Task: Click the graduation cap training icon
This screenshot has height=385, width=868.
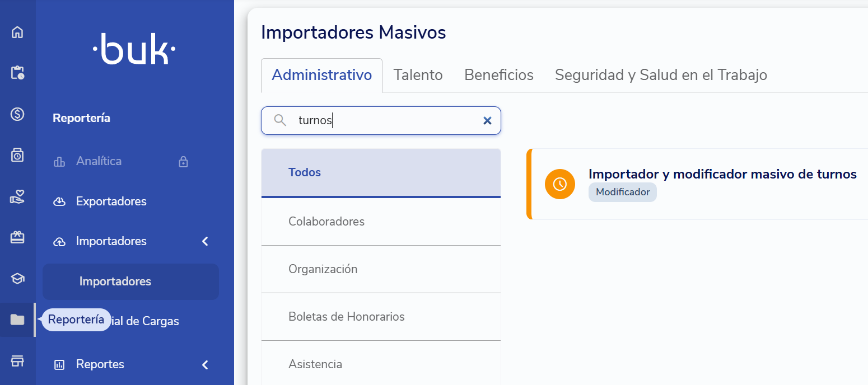Action: pos(17,279)
